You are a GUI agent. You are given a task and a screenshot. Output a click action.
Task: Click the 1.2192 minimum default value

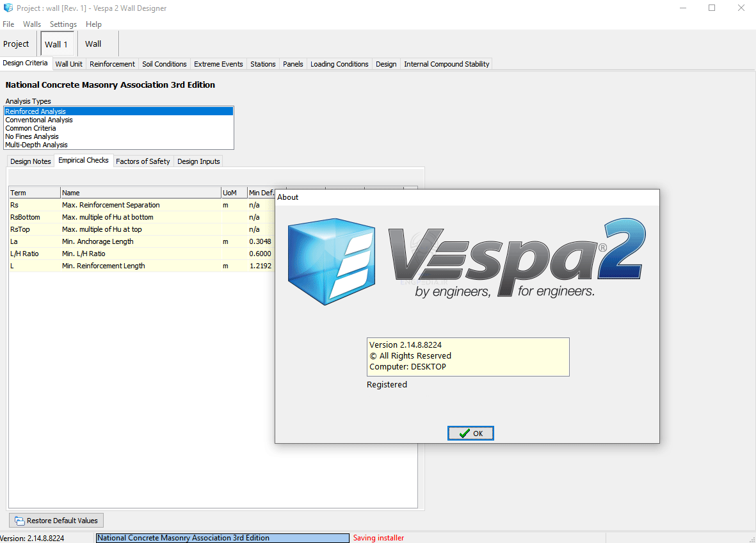click(261, 266)
